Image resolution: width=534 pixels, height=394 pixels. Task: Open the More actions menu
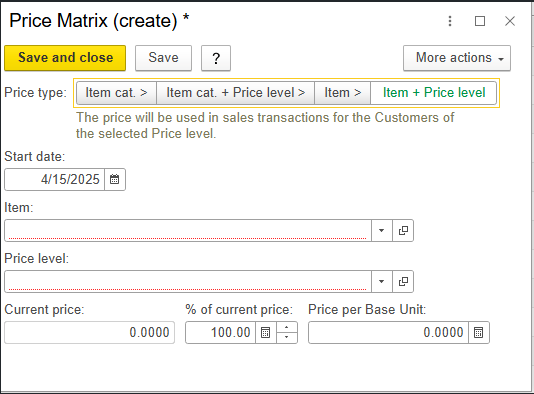pos(457,58)
